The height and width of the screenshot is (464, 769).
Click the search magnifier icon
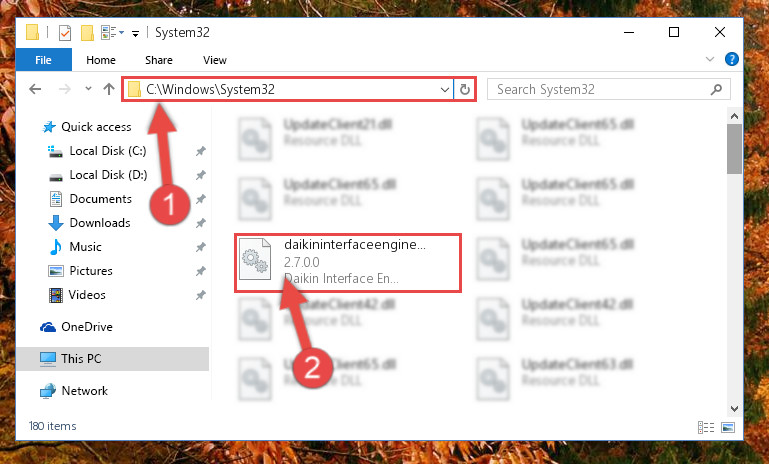coord(716,89)
